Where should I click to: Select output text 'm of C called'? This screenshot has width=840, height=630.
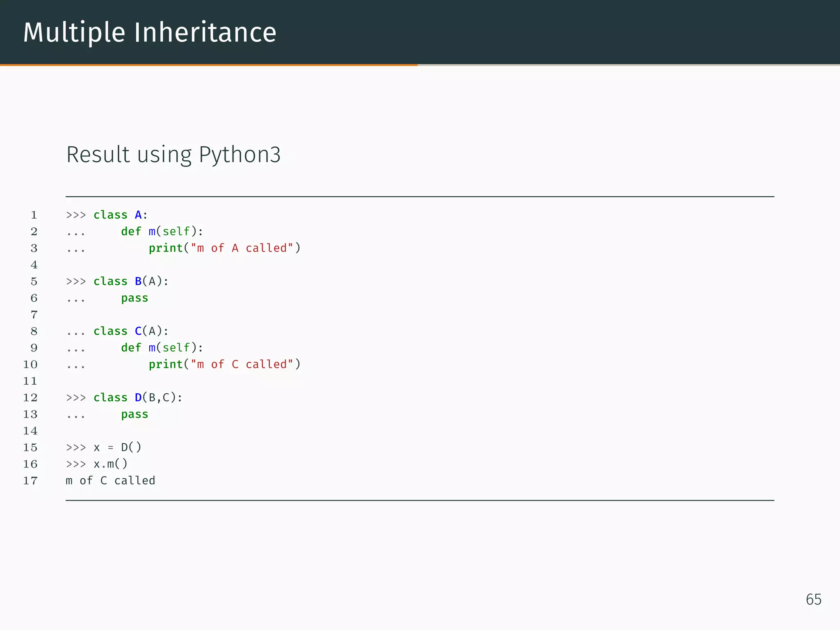tap(110, 481)
